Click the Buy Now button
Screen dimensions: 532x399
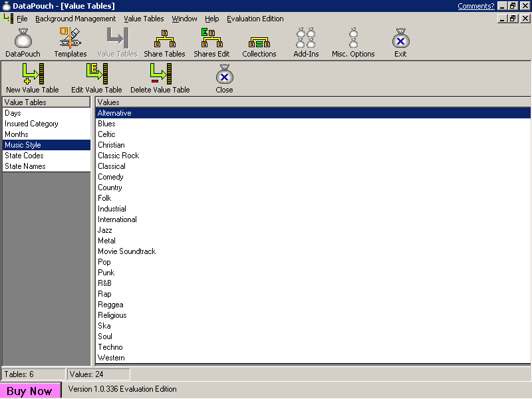[x=30, y=390]
